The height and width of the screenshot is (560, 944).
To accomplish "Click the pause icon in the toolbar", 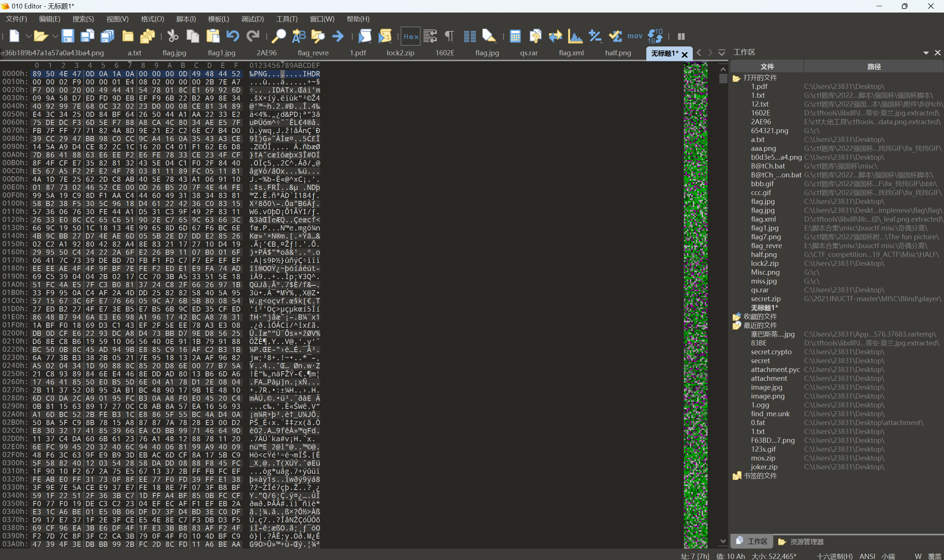I will (x=681, y=36).
